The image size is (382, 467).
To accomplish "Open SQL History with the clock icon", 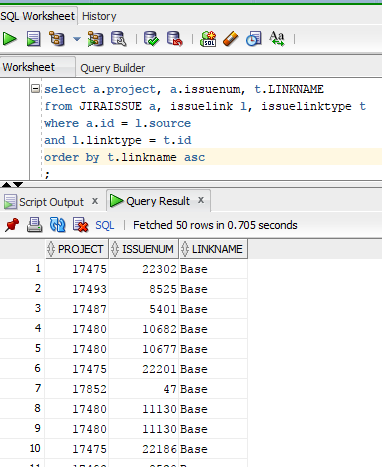I will coord(254,39).
